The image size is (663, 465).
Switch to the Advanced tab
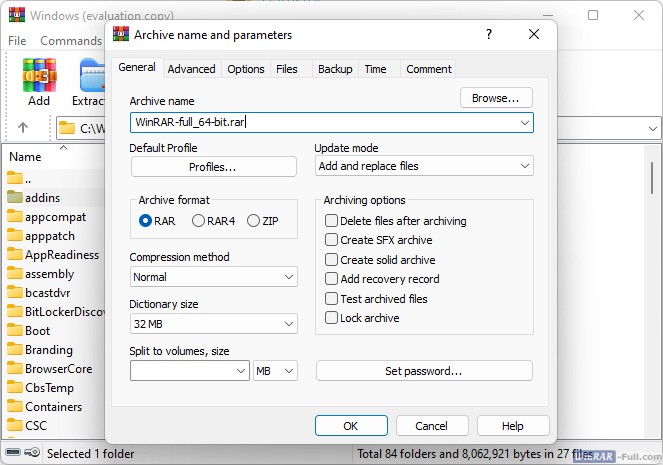click(191, 69)
